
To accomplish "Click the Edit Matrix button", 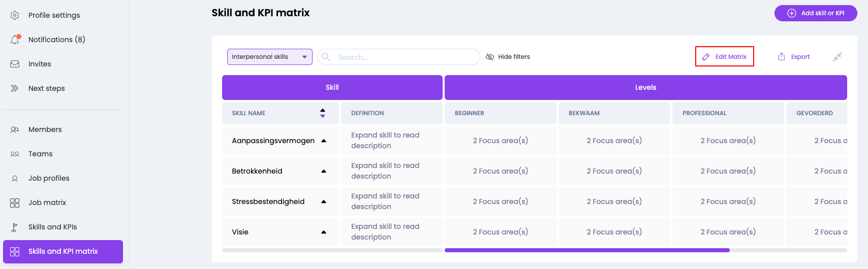I will point(724,57).
